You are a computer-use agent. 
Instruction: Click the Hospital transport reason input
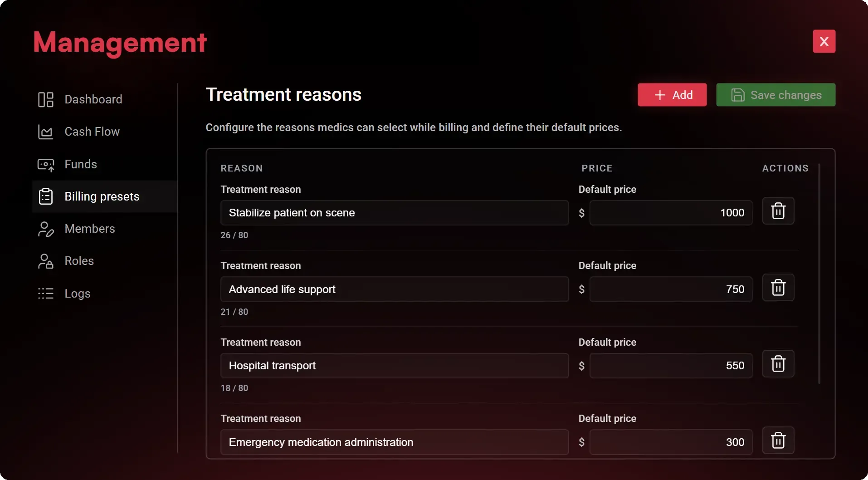(x=394, y=366)
